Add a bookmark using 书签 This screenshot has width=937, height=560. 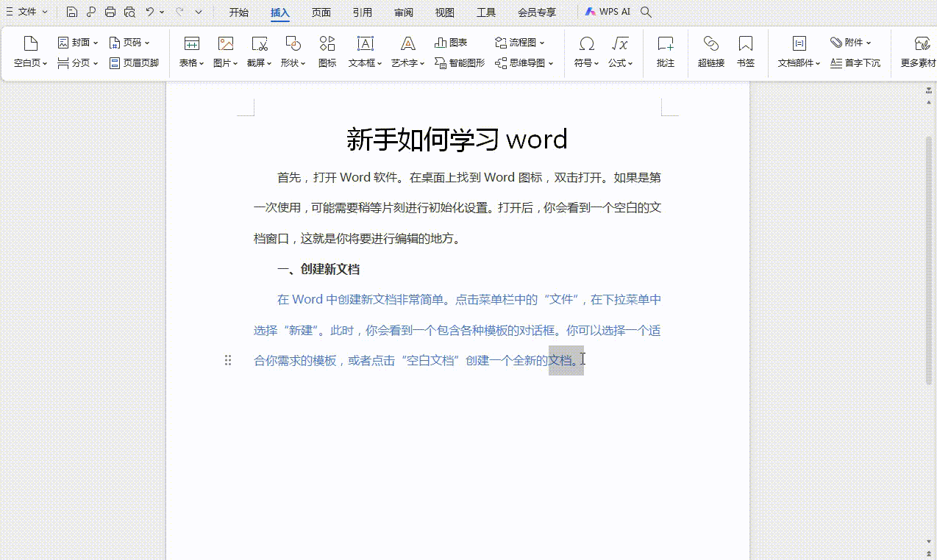click(x=746, y=51)
